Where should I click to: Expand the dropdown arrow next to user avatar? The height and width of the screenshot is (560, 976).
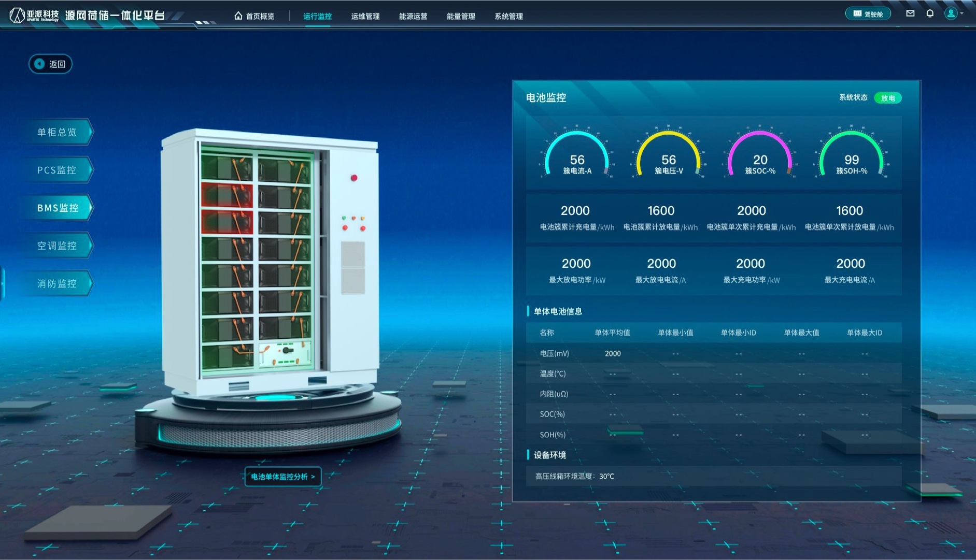pos(961,13)
